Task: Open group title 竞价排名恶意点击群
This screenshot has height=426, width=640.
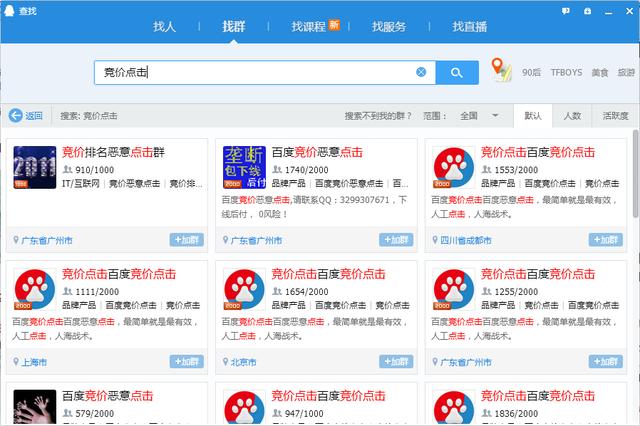Action: coord(113,152)
